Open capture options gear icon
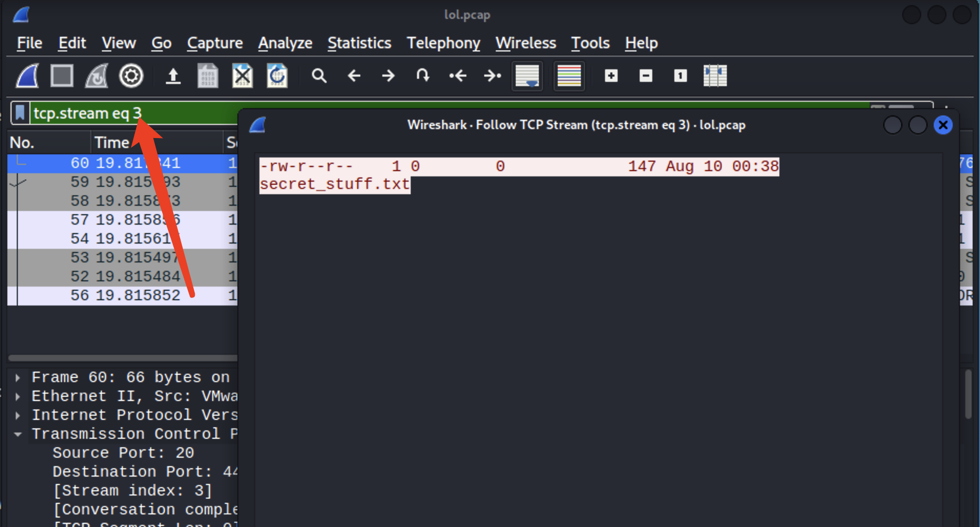The height and width of the screenshot is (527, 980). (x=131, y=76)
